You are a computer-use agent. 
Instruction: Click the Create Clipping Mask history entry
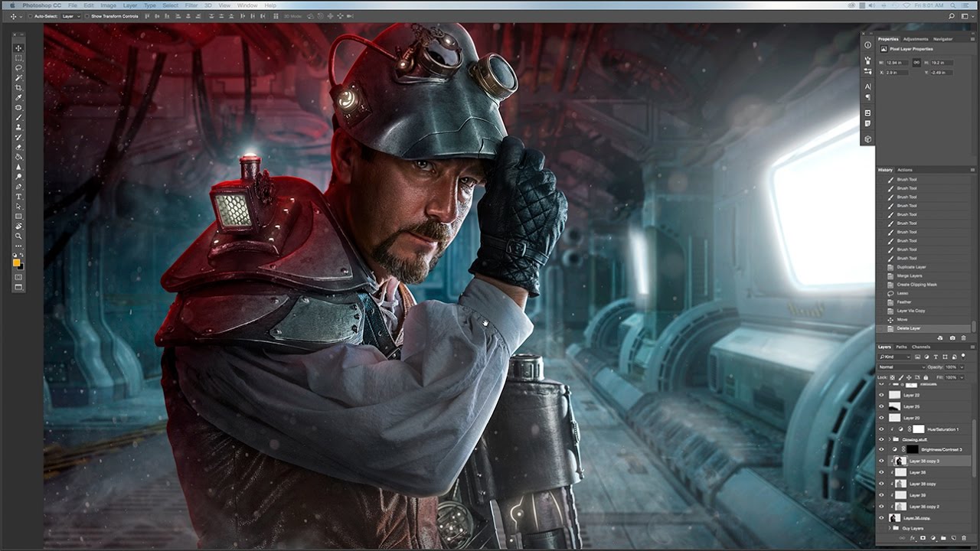[916, 285]
